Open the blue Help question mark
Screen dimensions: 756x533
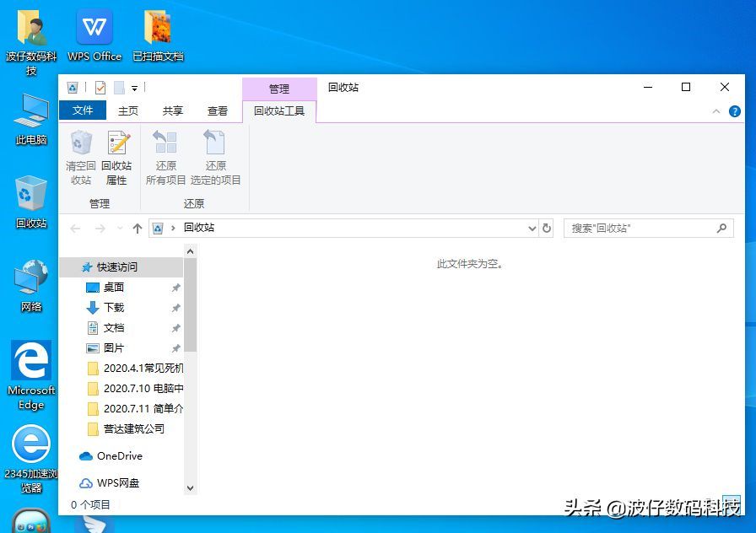(734, 111)
